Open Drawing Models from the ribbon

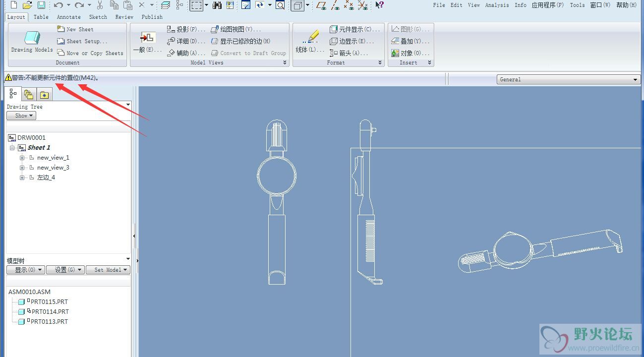click(x=32, y=42)
